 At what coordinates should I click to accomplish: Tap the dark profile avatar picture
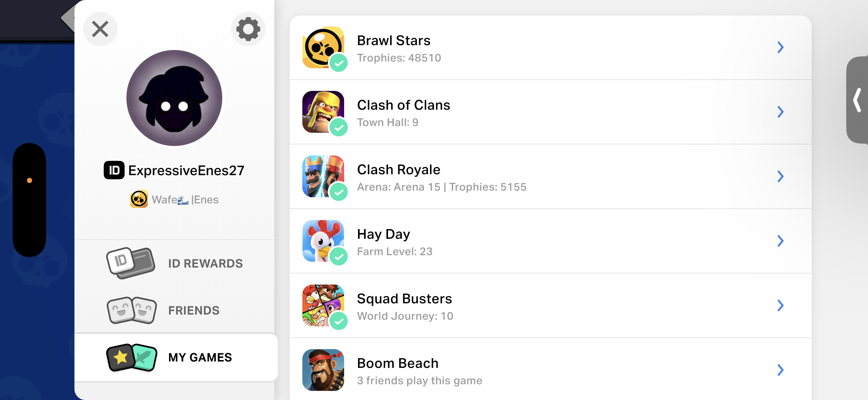(x=174, y=98)
